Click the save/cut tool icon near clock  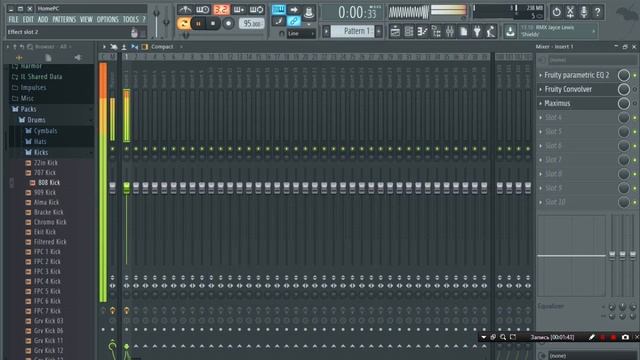tap(570, 12)
